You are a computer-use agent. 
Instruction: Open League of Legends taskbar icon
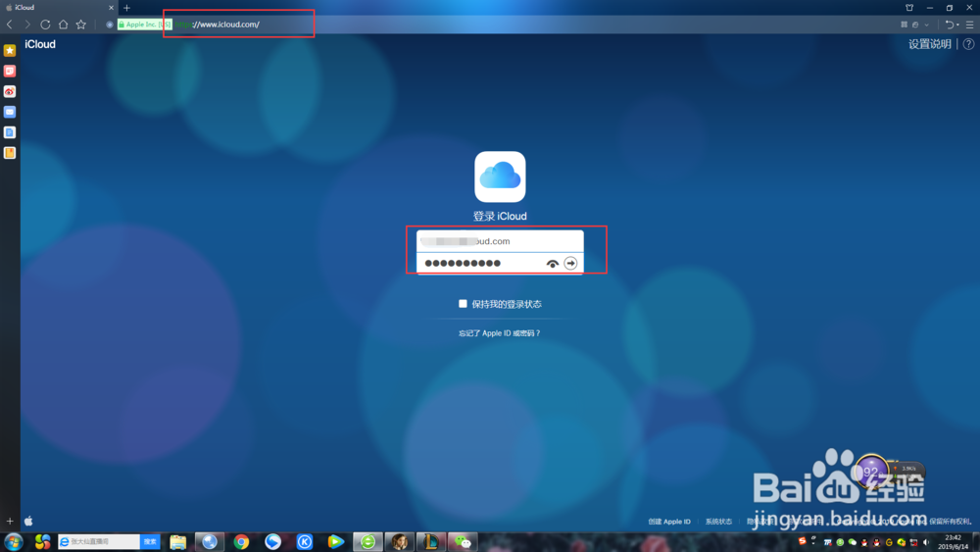click(431, 541)
